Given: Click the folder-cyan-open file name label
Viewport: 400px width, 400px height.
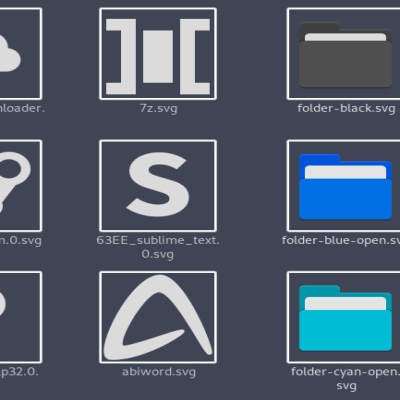Looking at the screenshot, I should tap(346, 379).
